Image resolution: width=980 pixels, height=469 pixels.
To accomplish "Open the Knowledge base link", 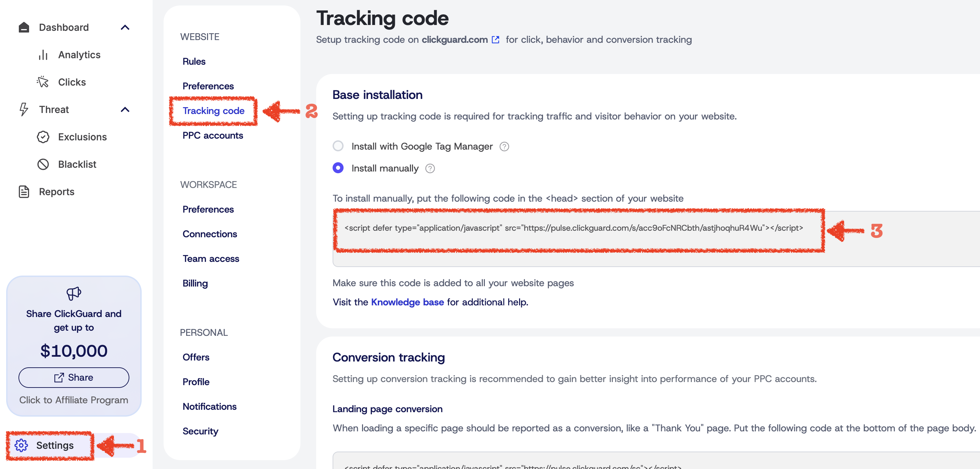I will [x=408, y=302].
